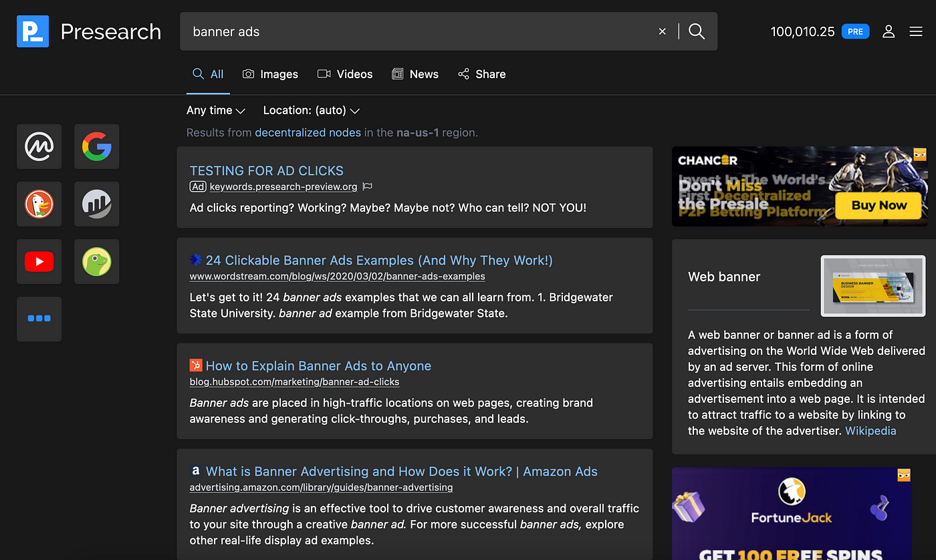The width and height of the screenshot is (936, 560).
Task: Clear the search box with the X icon
Action: tap(663, 31)
